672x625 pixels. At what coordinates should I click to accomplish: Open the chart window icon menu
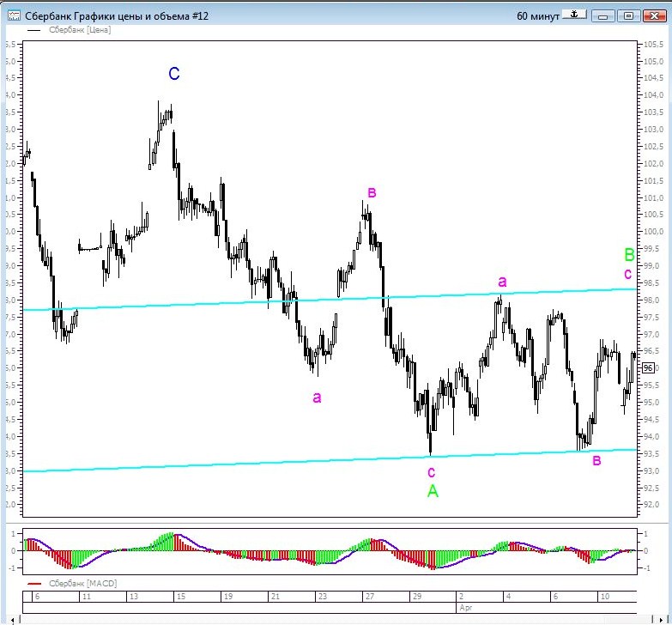click(x=14, y=15)
